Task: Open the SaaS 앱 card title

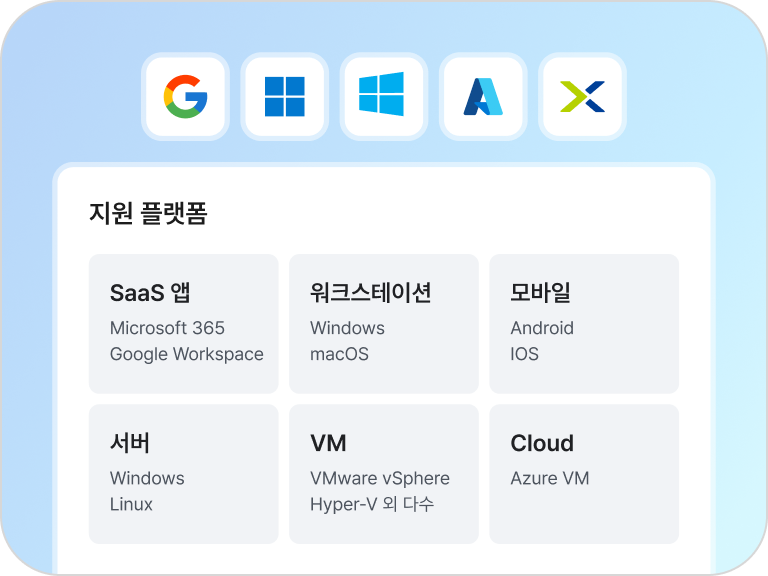Action: click(150, 293)
